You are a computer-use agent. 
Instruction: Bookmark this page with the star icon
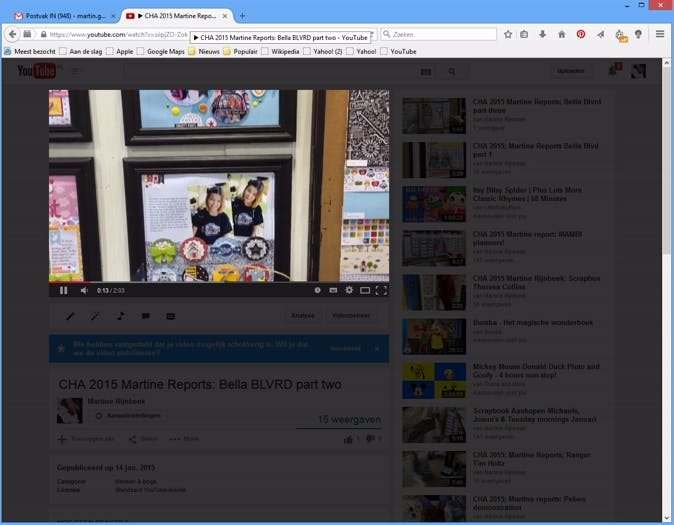(x=508, y=34)
